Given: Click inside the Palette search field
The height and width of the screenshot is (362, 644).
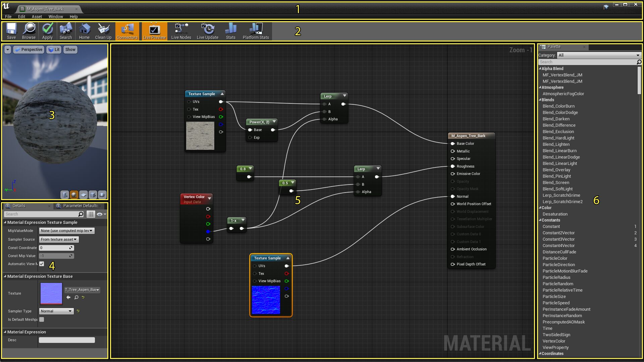Looking at the screenshot, I should pos(587,62).
